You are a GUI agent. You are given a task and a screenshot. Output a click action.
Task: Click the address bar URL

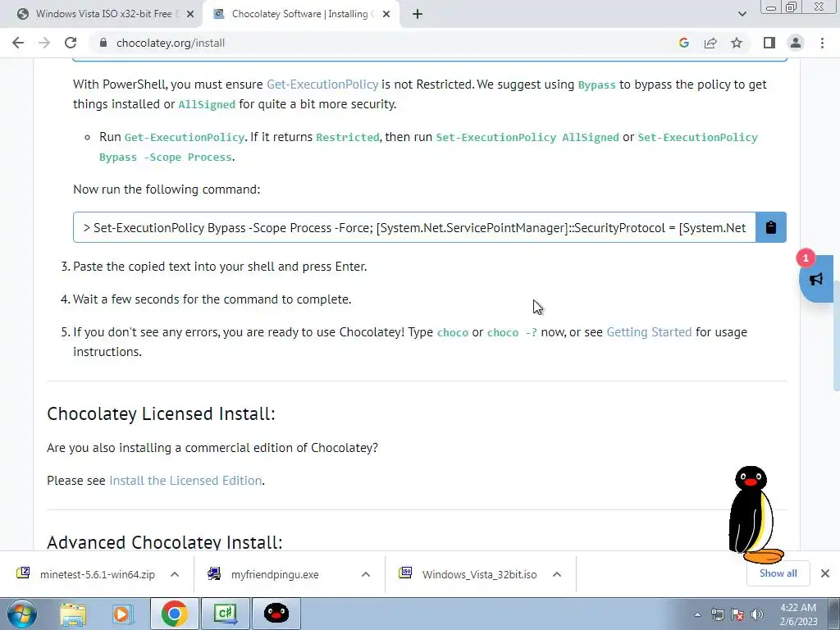pyautogui.click(x=171, y=43)
